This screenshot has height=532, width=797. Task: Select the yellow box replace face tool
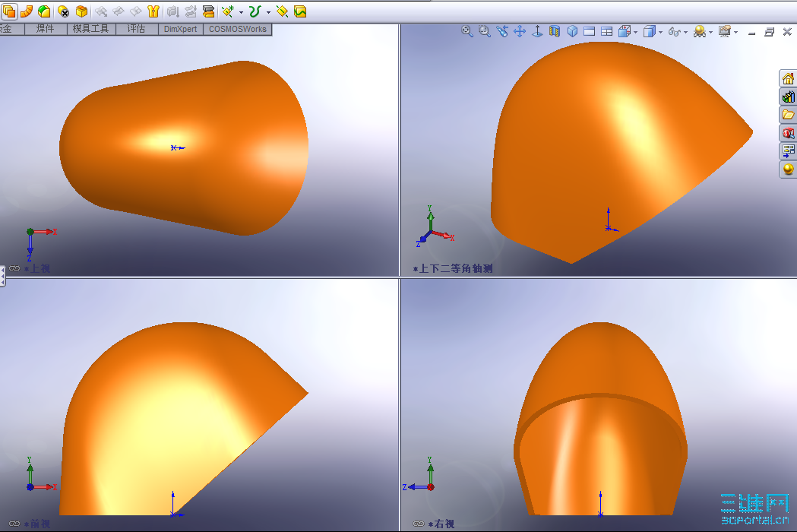[81, 11]
